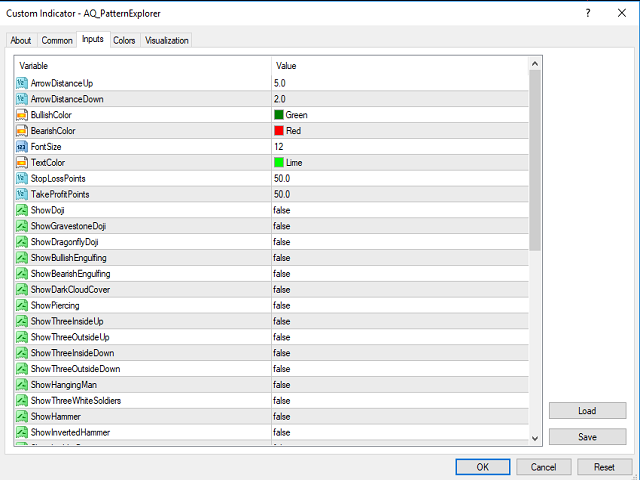Click the BullishColor row icon

[x=22, y=115]
